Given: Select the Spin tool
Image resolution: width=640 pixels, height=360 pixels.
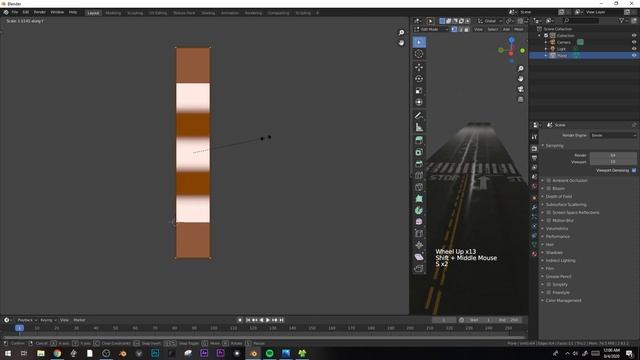Looking at the screenshot, I should coord(419,210).
